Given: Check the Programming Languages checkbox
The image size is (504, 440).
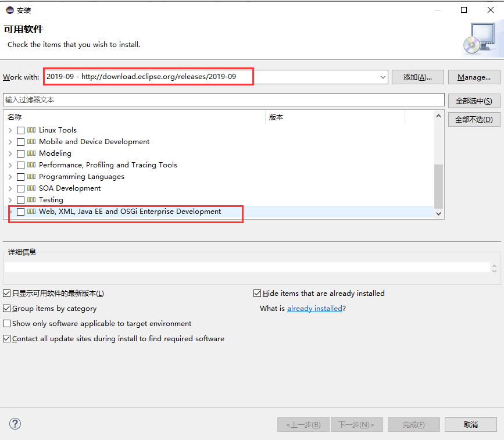Looking at the screenshot, I should [x=20, y=177].
